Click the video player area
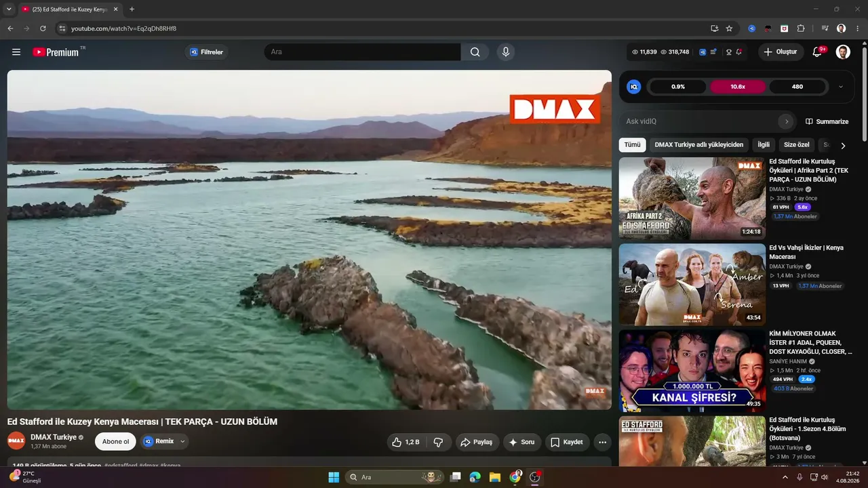The image size is (868, 488). (x=309, y=240)
